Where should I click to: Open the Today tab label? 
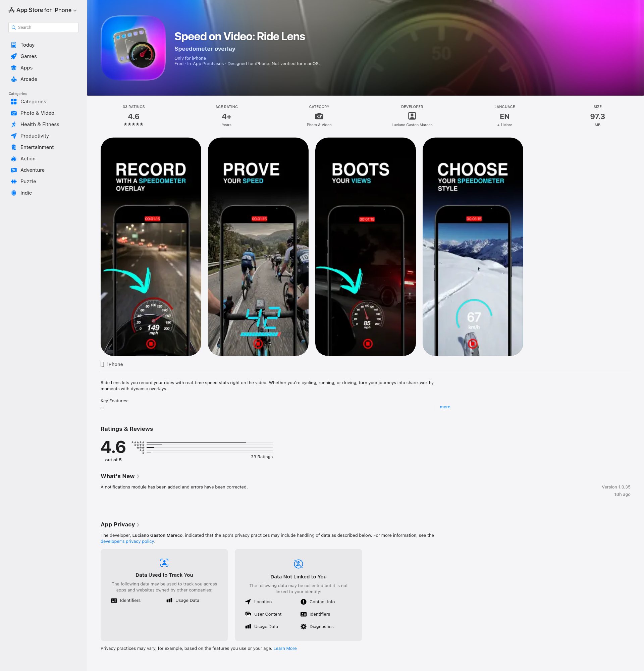pos(28,45)
